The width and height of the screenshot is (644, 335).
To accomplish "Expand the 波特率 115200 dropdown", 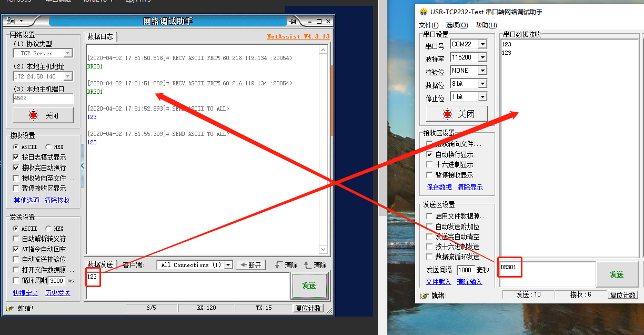I will click(482, 57).
